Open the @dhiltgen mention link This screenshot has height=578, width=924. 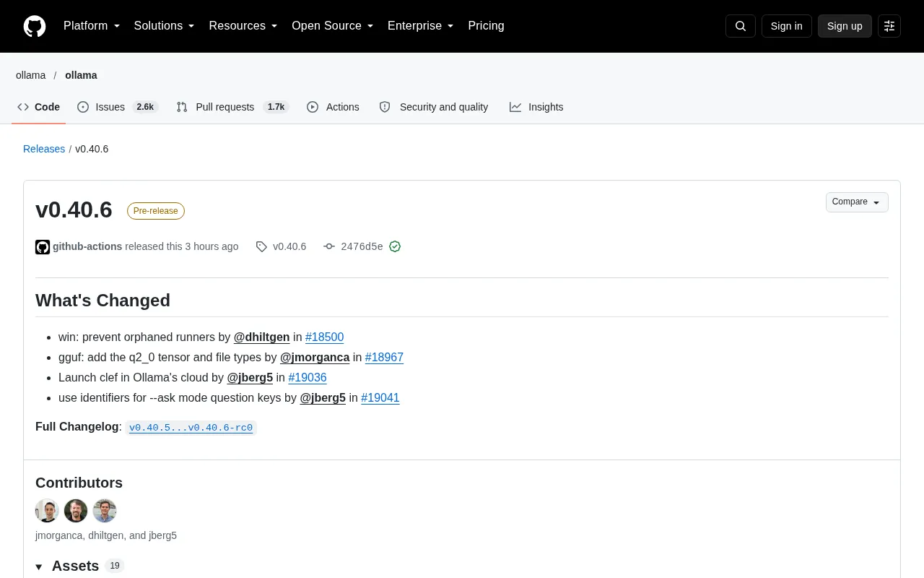point(261,337)
